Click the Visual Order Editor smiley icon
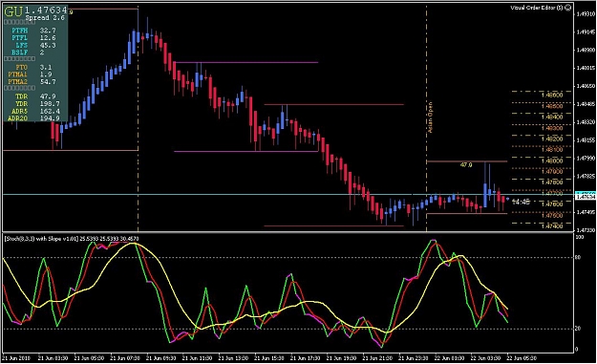Screen dimensions: 597x364 point(568,8)
